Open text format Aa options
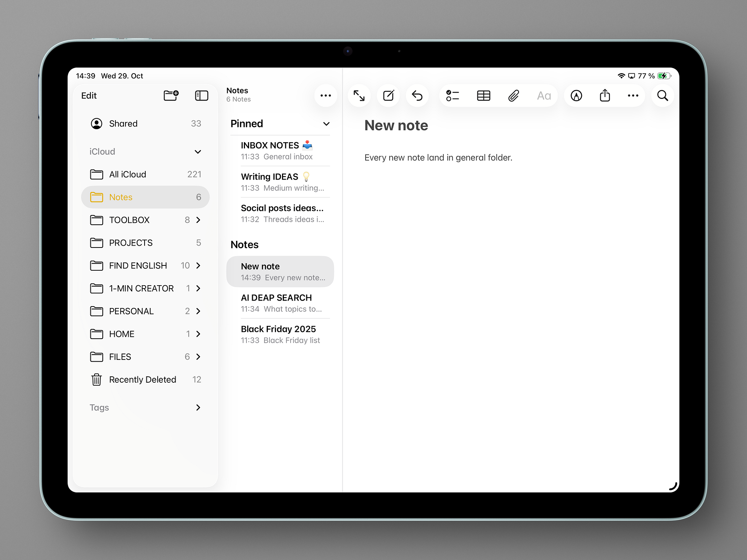 click(x=544, y=96)
